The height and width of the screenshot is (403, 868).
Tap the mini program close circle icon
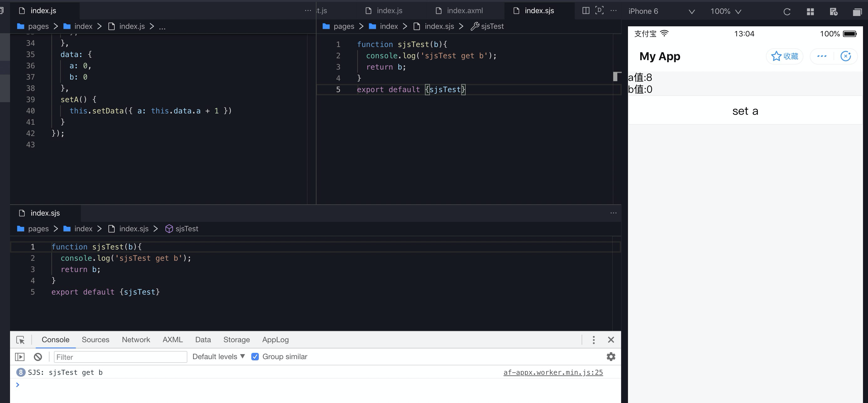pyautogui.click(x=846, y=56)
